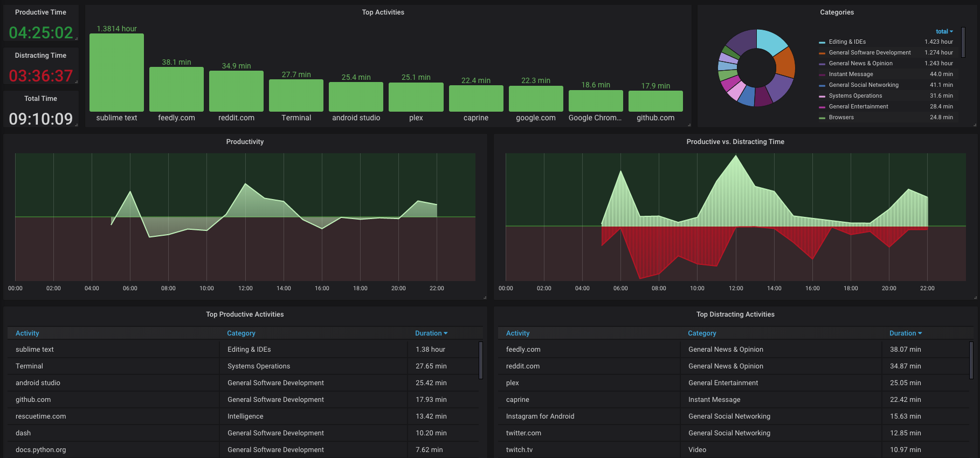
Task: Click the General News & Opinion legend color swatch
Action: click(x=822, y=64)
